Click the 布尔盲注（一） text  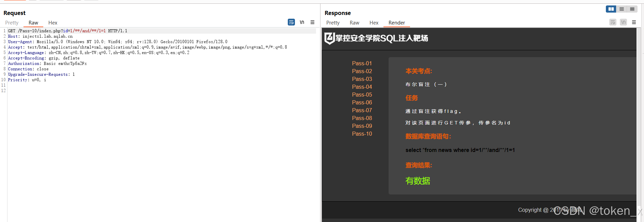point(426,84)
